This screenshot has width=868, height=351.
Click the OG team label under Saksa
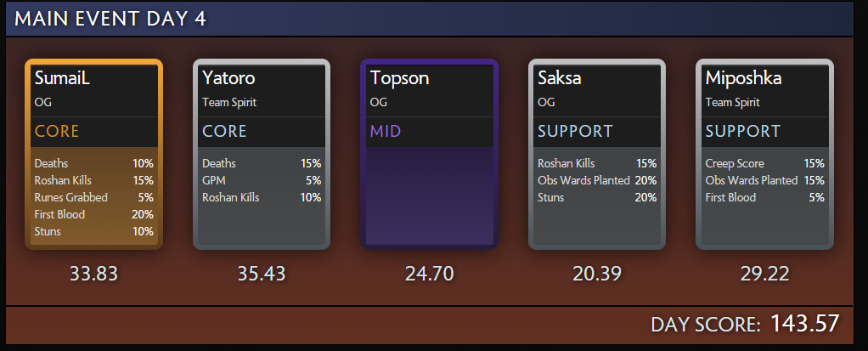pyautogui.click(x=546, y=102)
